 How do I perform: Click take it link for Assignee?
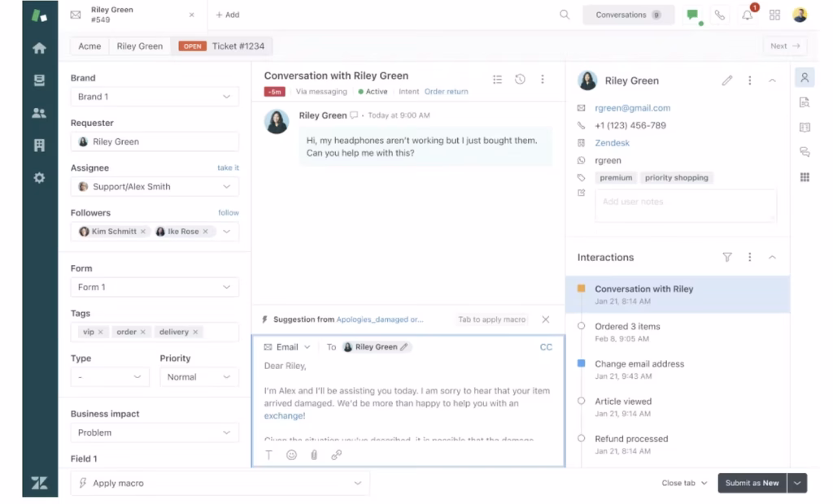tap(228, 167)
